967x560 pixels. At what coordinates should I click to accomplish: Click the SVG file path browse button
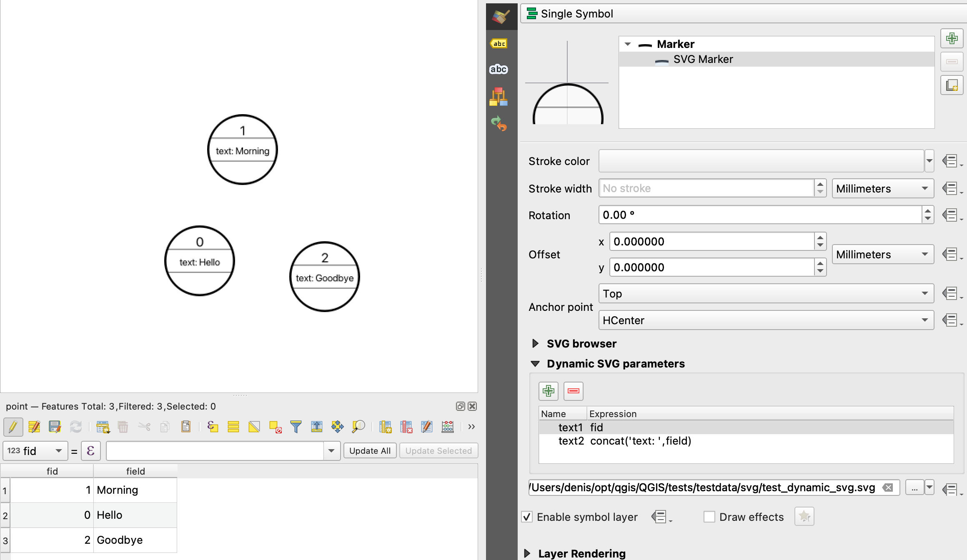pyautogui.click(x=914, y=487)
